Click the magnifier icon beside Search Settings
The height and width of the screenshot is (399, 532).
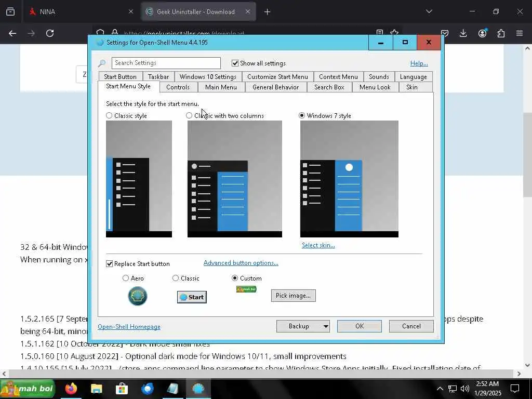coord(101,63)
